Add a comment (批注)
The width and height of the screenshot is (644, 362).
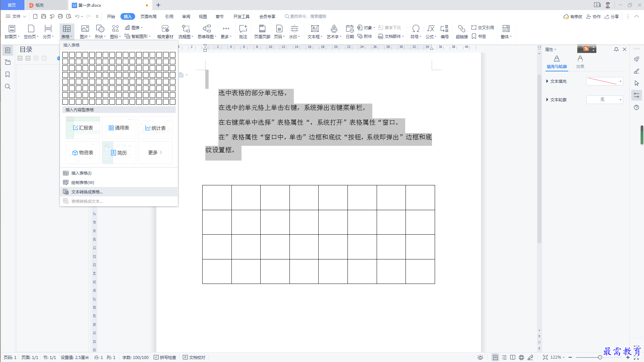click(243, 32)
